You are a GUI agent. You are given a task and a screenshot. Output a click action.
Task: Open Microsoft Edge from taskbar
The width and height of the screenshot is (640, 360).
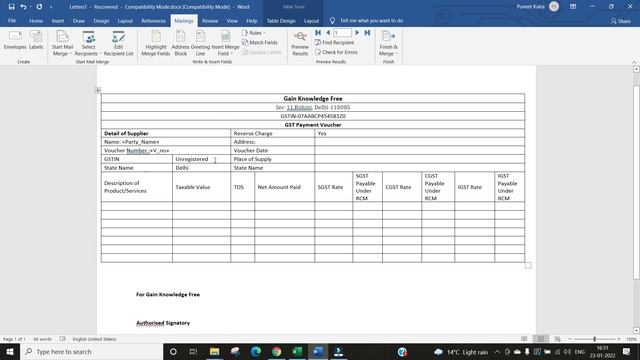click(x=256, y=351)
